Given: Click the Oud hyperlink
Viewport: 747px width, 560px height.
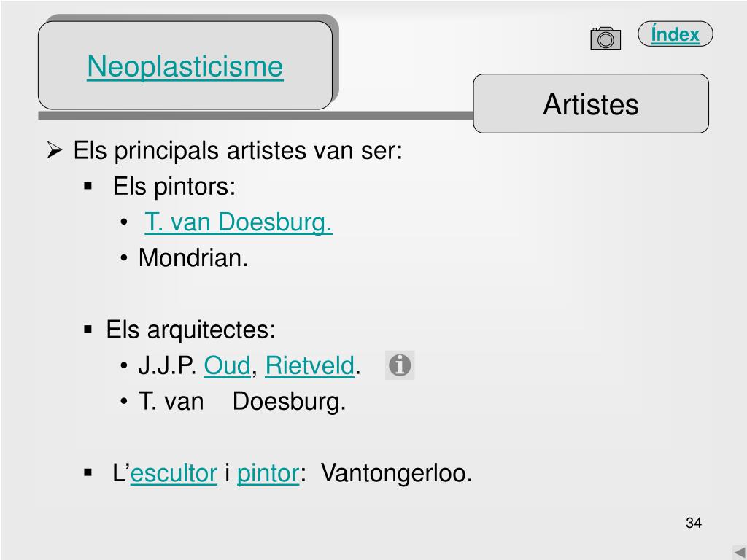Looking at the screenshot, I should coord(228,366).
